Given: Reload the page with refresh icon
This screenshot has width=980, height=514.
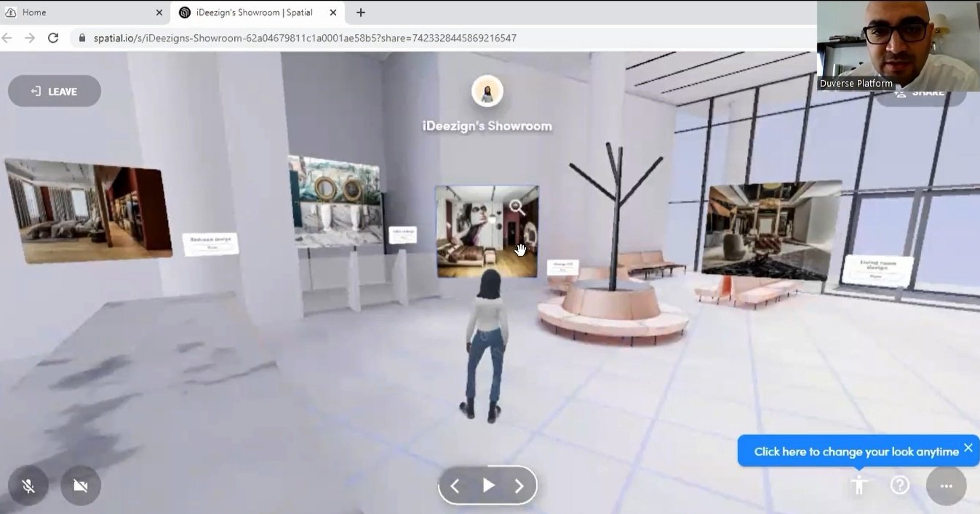Looking at the screenshot, I should [x=53, y=38].
